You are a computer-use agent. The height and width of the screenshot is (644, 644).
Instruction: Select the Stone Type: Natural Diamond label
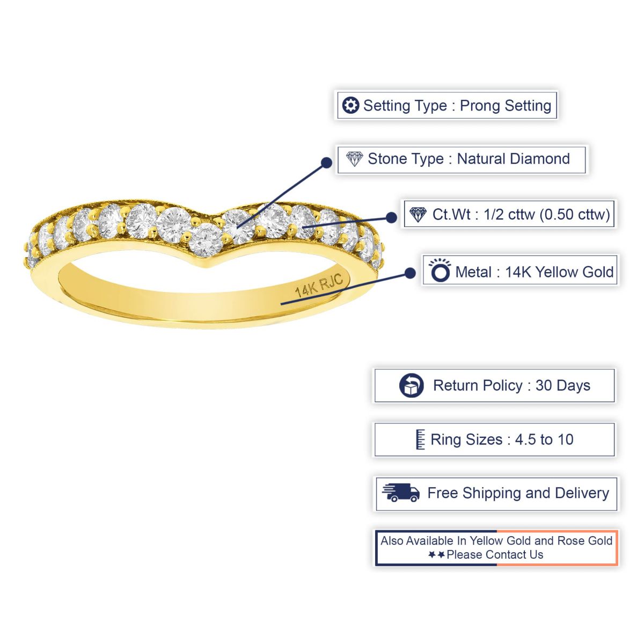click(462, 159)
